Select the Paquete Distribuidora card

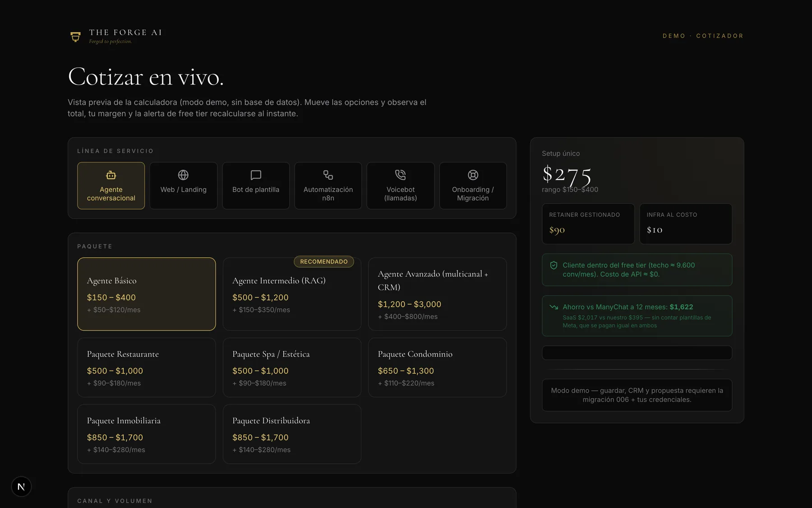tap(292, 434)
